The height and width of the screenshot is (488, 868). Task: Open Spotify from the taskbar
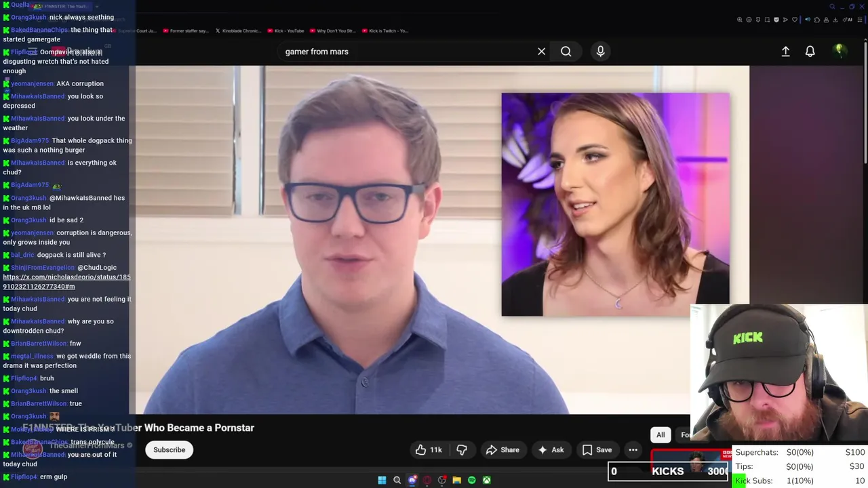[x=471, y=480]
